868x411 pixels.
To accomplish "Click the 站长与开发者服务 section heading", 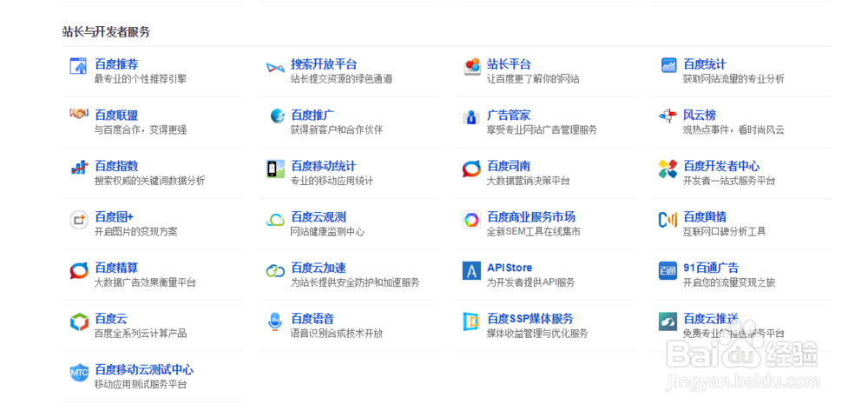I will click(x=106, y=32).
